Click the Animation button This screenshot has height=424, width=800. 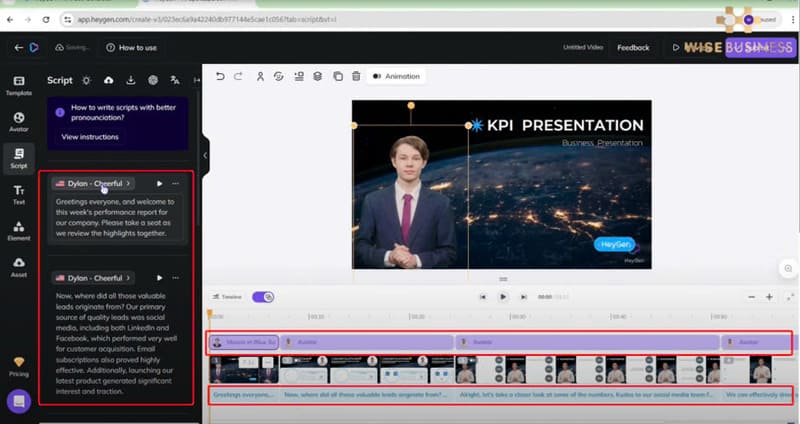click(396, 76)
